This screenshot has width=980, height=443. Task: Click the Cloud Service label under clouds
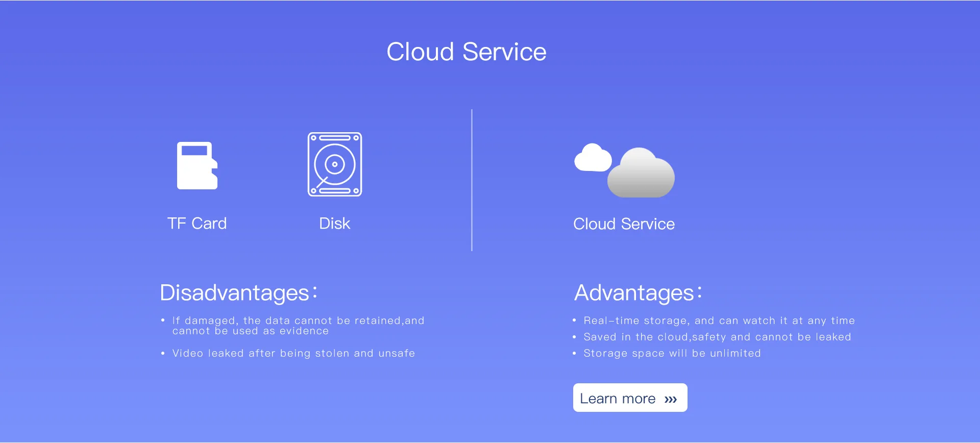(624, 224)
